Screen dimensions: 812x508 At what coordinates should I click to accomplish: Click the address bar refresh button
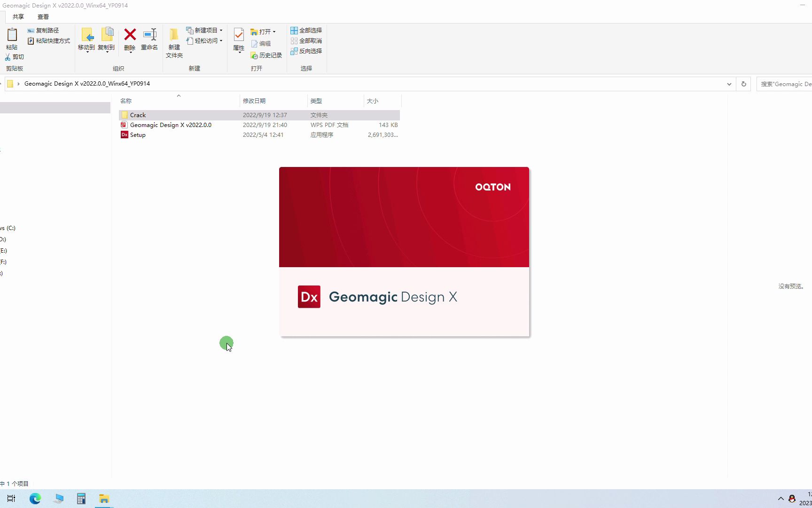click(x=744, y=84)
